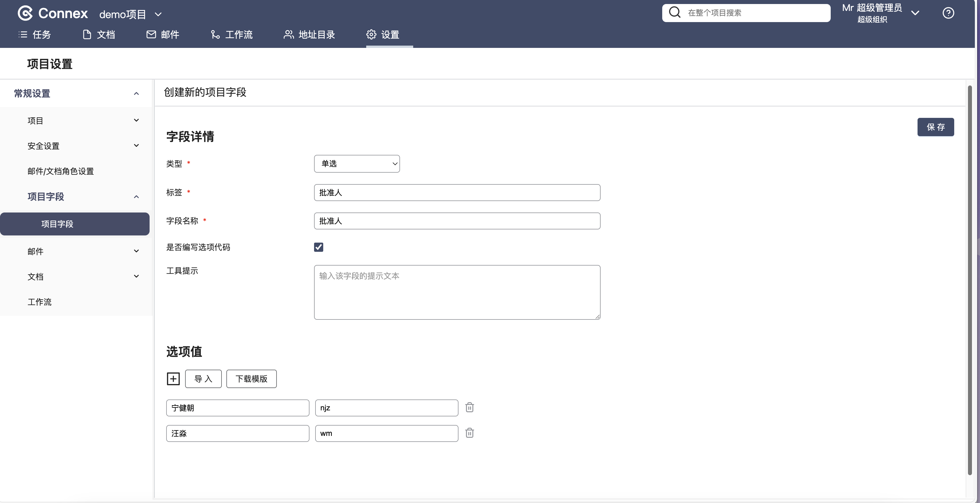Image resolution: width=980 pixels, height=503 pixels.
Task: Add a new option value row
Action: 173,379
